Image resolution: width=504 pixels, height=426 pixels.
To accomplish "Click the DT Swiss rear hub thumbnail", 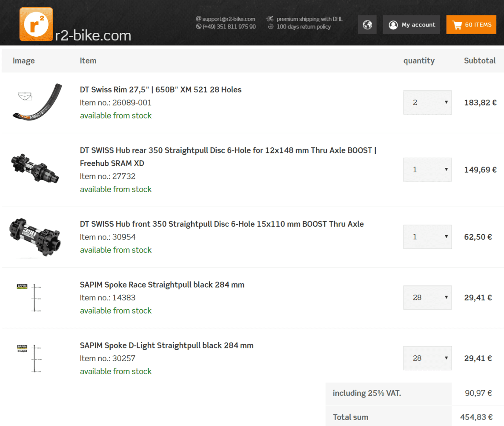I will (35, 170).
